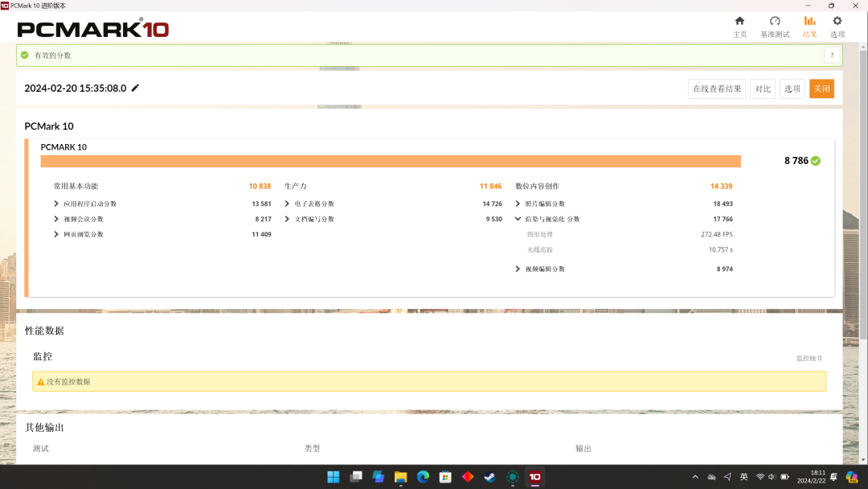This screenshot has width=868, height=489.
Task: Click the 10.757 s ray tracing value
Action: coord(721,250)
